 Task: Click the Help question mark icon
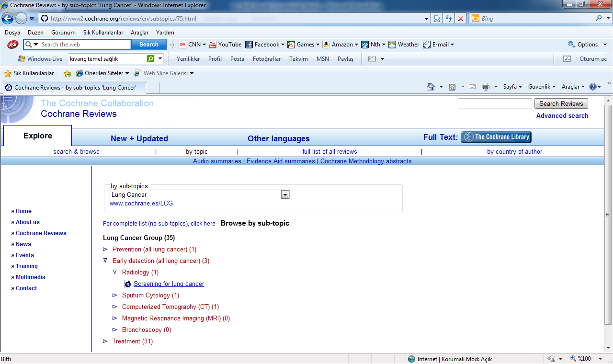coord(593,87)
